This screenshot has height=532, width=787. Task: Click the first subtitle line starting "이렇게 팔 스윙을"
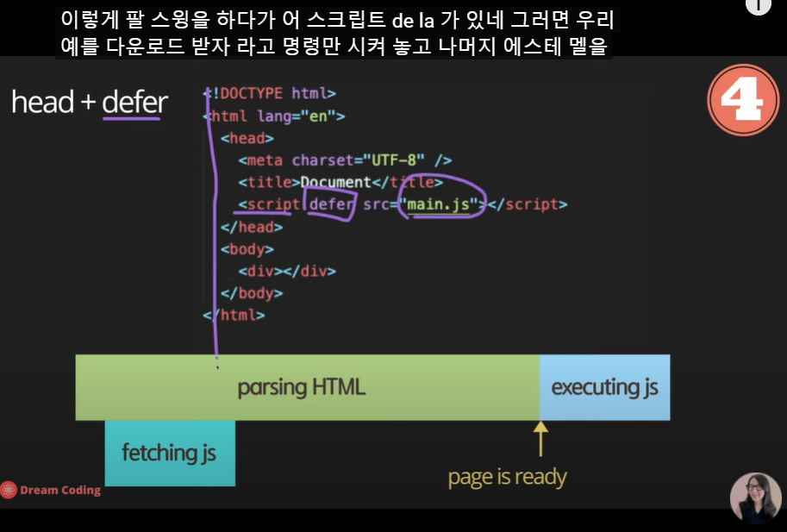tap(337, 21)
